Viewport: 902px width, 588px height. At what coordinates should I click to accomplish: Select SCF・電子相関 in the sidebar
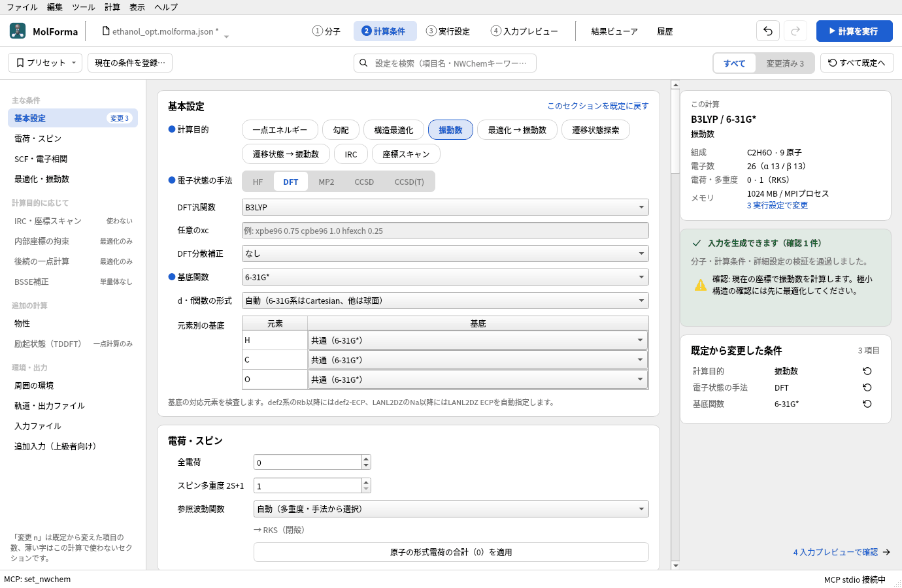(x=73, y=159)
